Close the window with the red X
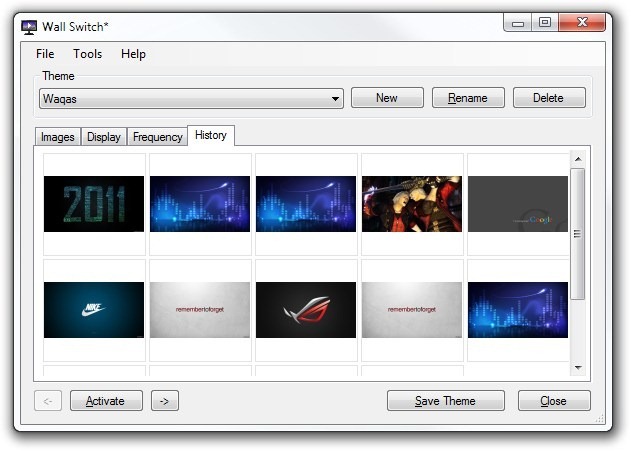 582,23
